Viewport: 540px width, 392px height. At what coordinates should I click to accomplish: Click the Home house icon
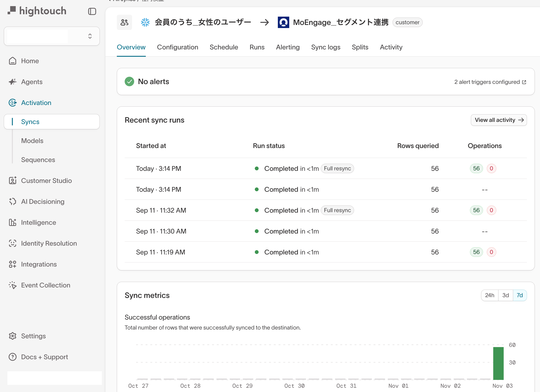tap(12, 61)
